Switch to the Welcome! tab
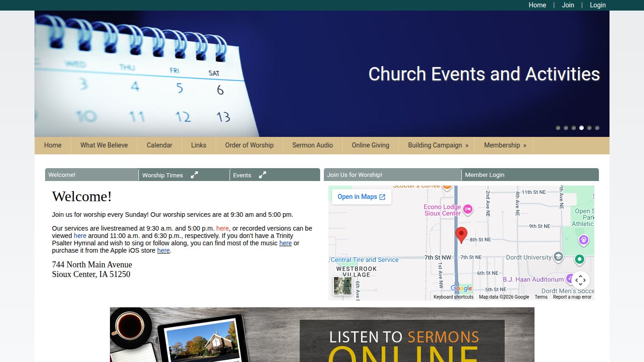The height and width of the screenshot is (362, 644). pos(92,175)
